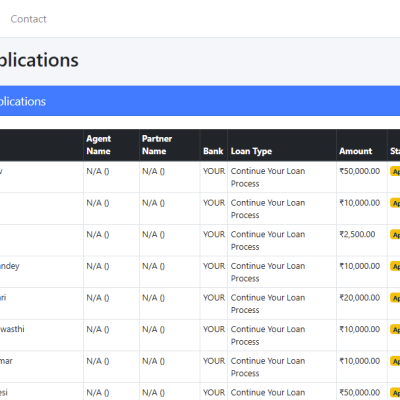Screen dimensions: 400x400
Task: Click the blue applications card header bar
Action: tap(200, 101)
